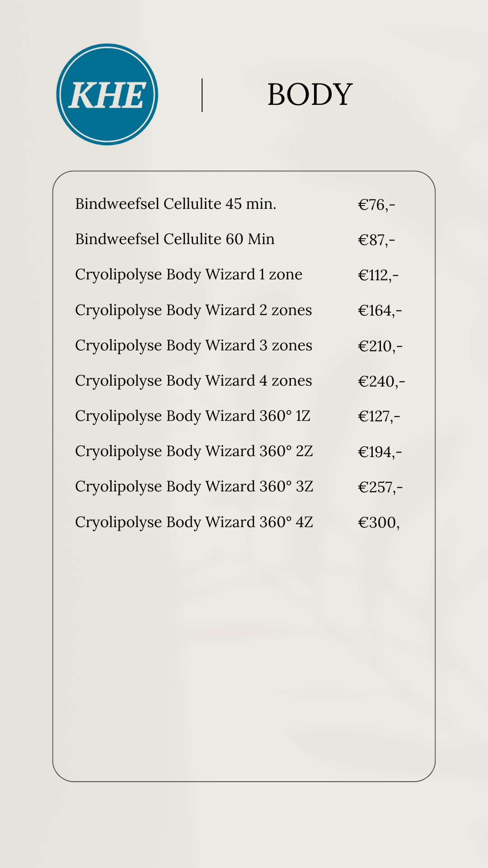This screenshot has height=868, width=488.
Task: Open Cryolipolyse Body Wizard 360° 1Z
Action: [192, 416]
